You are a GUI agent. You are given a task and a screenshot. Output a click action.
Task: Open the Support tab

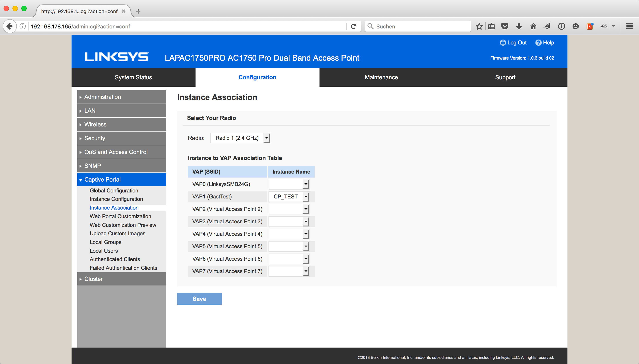coord(505,77)
